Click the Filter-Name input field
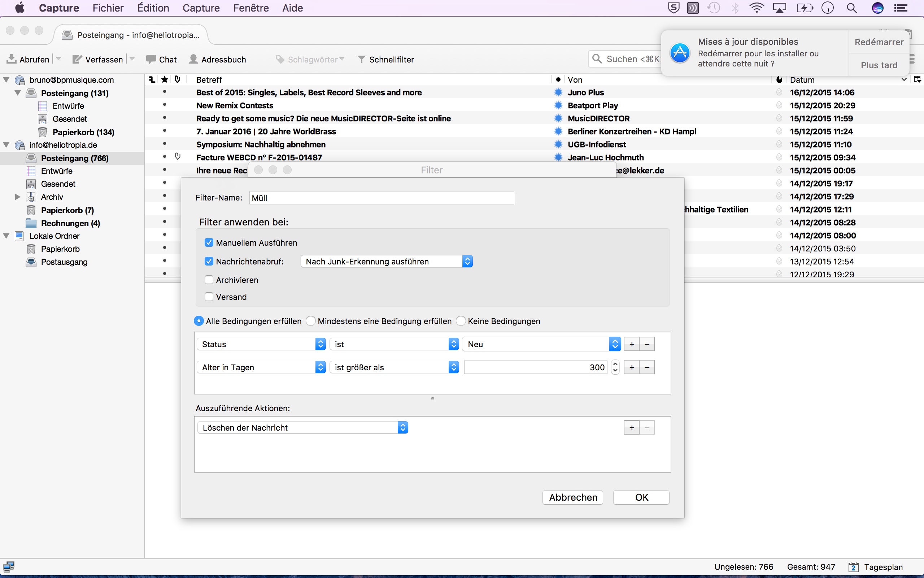This screenshot has width=924, height=578. tap(382, 198)
